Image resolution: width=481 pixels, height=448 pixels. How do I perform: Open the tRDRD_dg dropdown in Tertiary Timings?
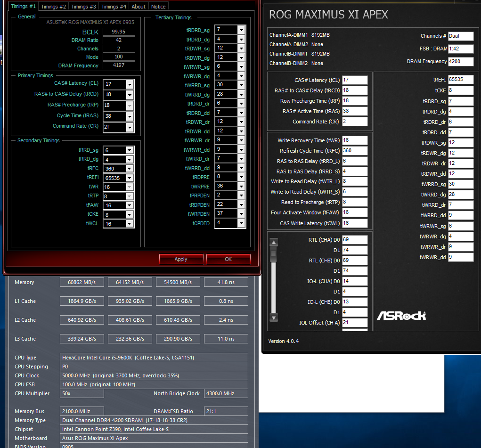click(241, 39)
